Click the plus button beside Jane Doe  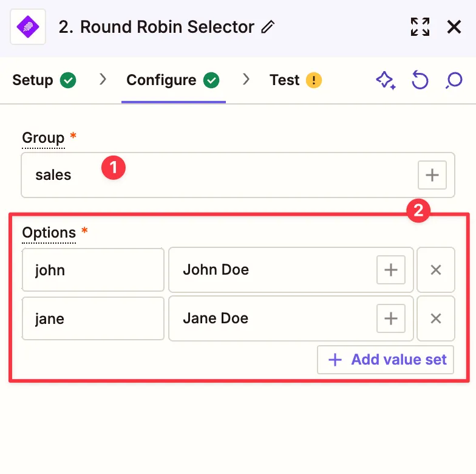(x=391, y=318)
